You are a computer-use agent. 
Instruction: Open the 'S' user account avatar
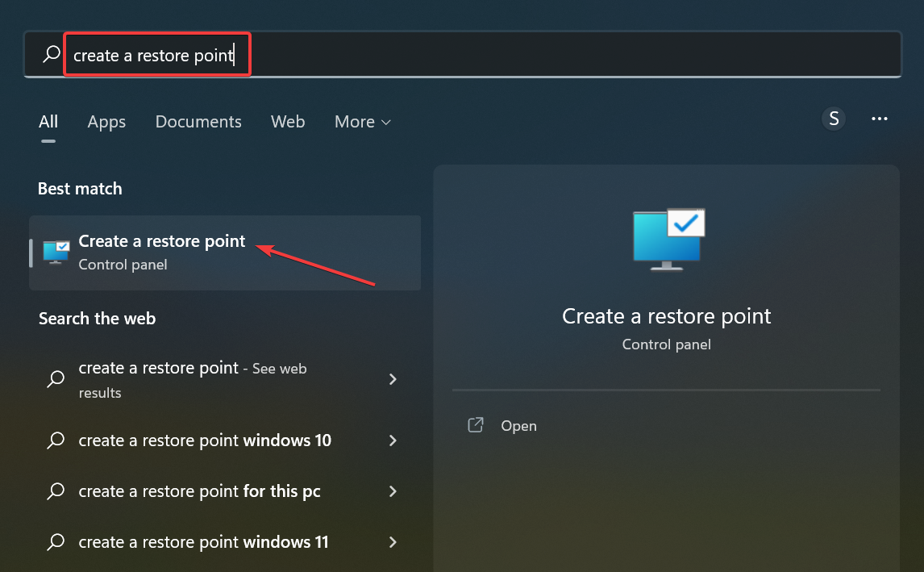[833, 119]
